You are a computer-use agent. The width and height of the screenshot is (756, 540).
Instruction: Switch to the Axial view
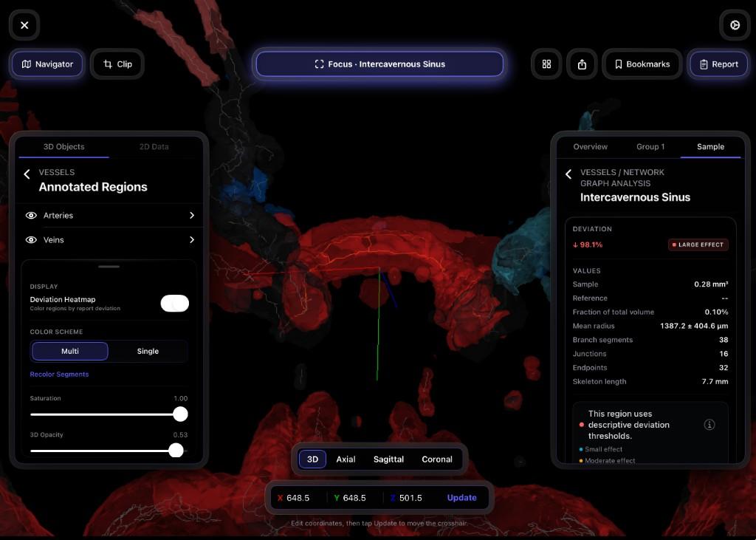(x=346, y=459)
